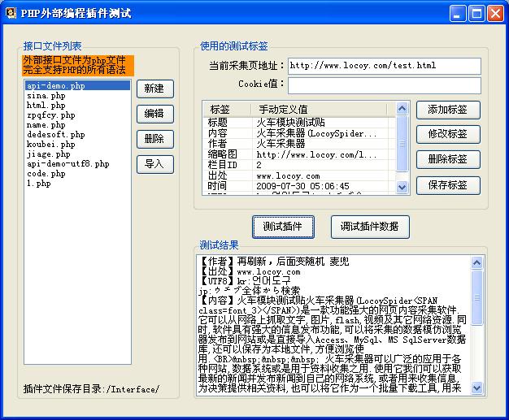
Task: Sort by the 手动定义值 column header
Action: [x=283, y=109]
